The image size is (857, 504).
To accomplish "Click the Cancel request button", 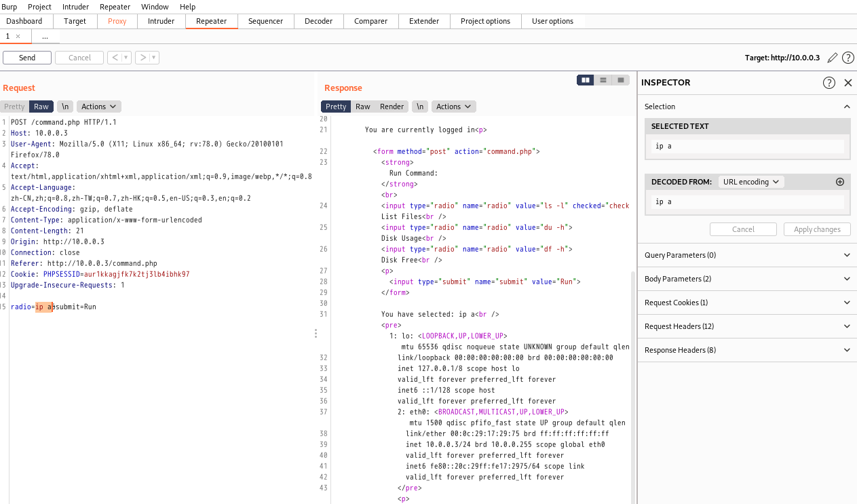I will point(79,58).
